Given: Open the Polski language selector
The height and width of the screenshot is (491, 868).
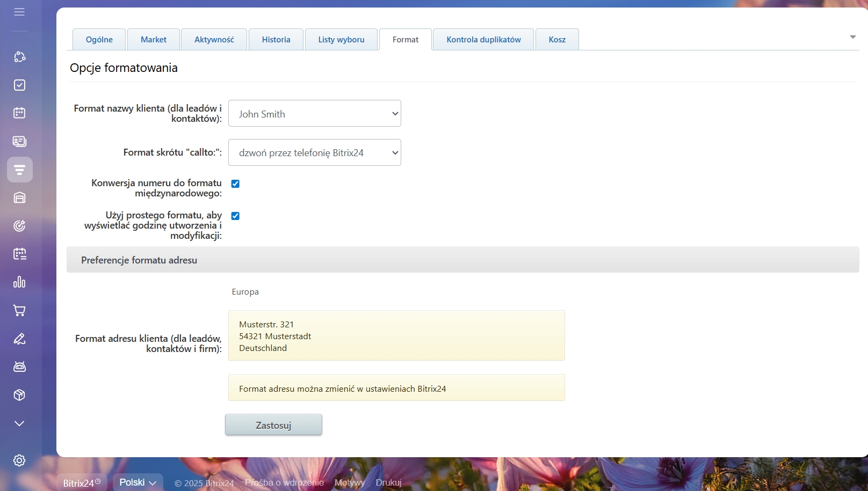Looking at the screenshot, I should 138,482.
